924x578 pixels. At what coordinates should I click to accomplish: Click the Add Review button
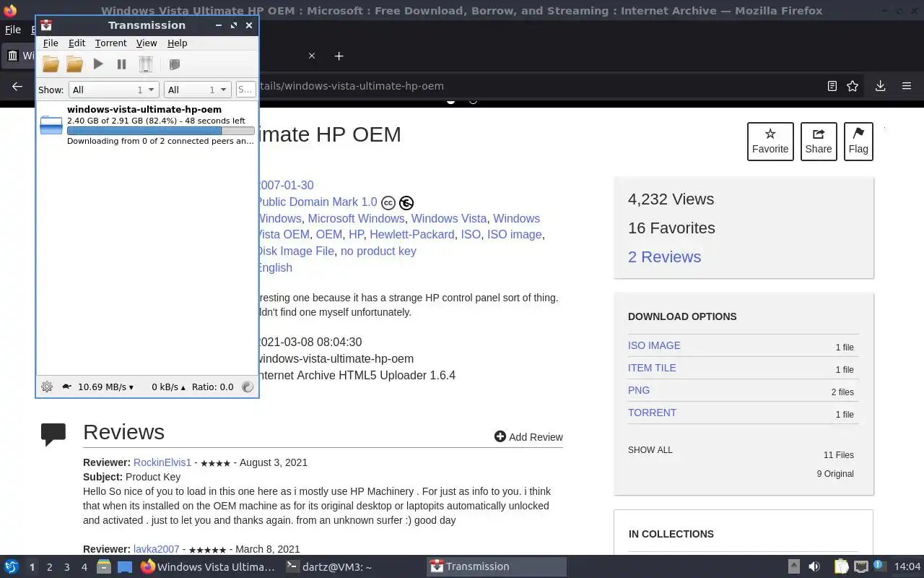coord(528,436)
